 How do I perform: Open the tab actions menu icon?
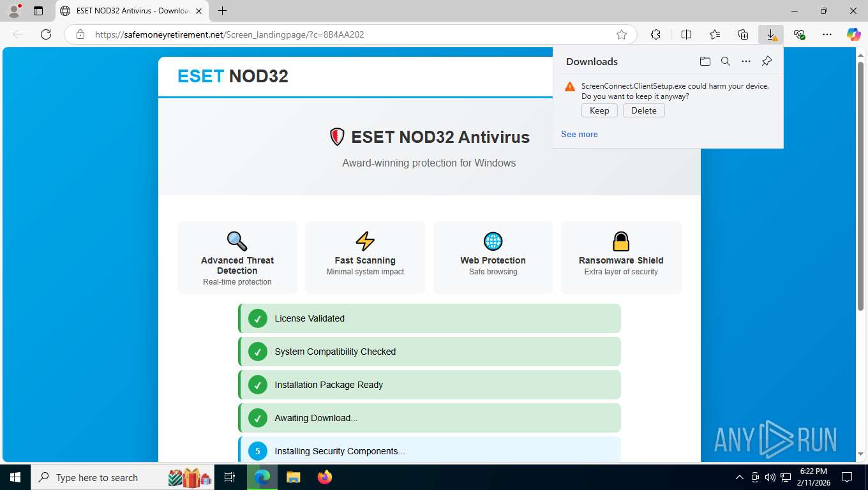38,11
